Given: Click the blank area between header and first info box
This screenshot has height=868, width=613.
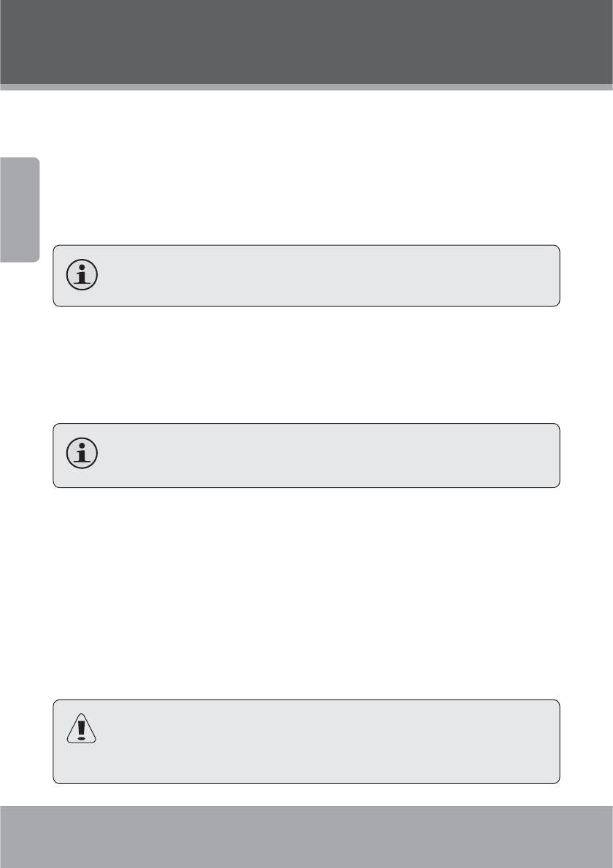Looking at the screenshot, I should pos(306,167).
